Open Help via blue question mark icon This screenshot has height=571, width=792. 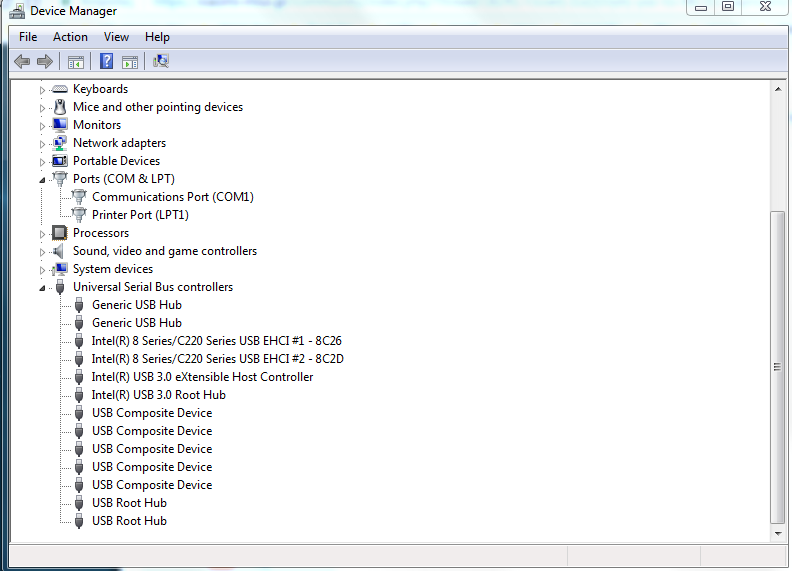point(106,62)
